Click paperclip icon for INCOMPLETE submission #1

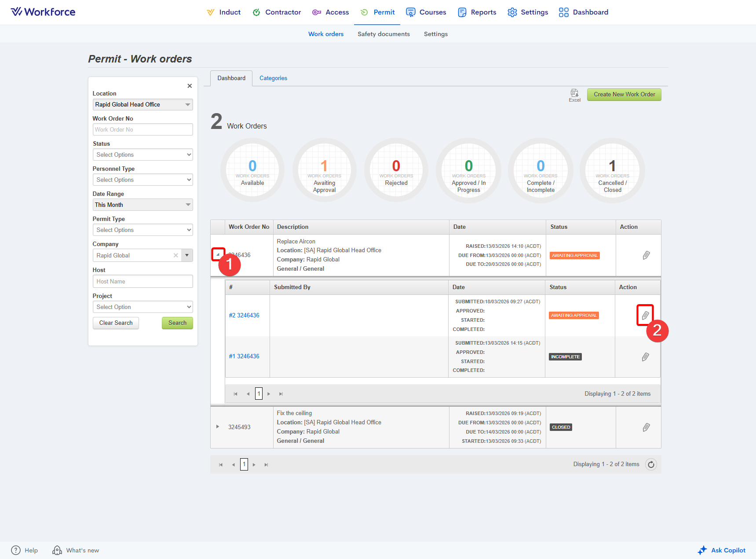(645, 357)
